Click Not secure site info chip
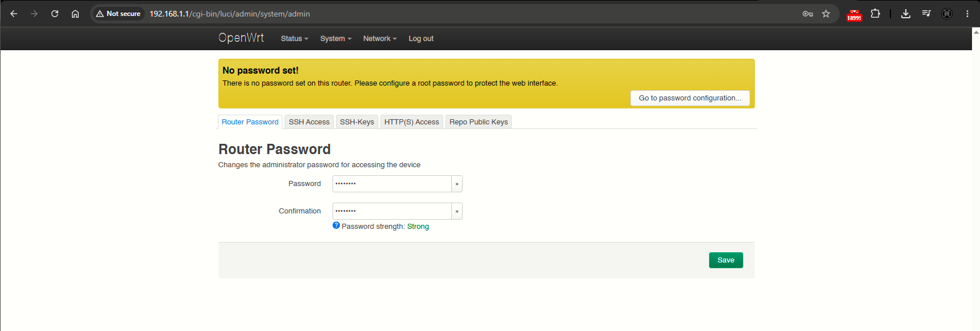Screen dimensions: 980x331 118,14
